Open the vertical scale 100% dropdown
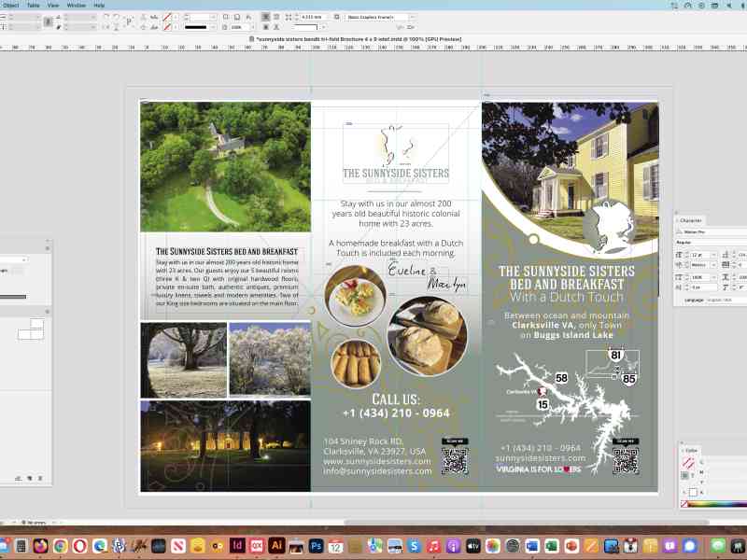Image resolution: width=747 pixels, height=560 pixels. point(713,277)
